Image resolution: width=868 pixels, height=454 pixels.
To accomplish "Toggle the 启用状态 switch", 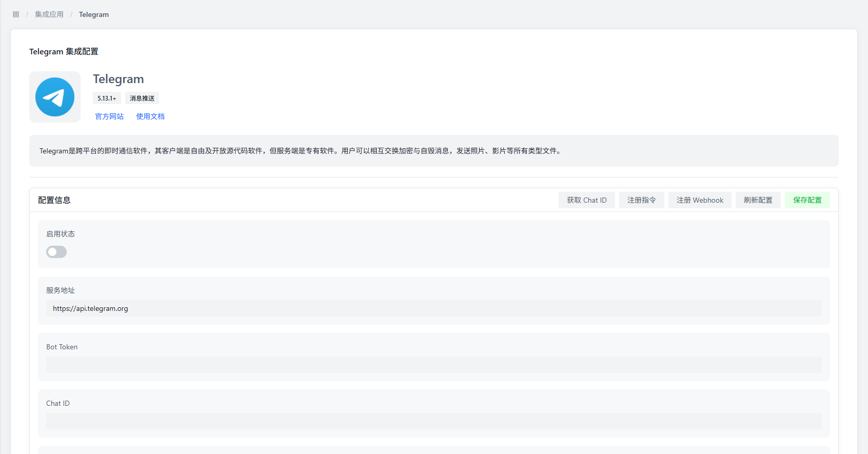I will [x=56, y=252].
